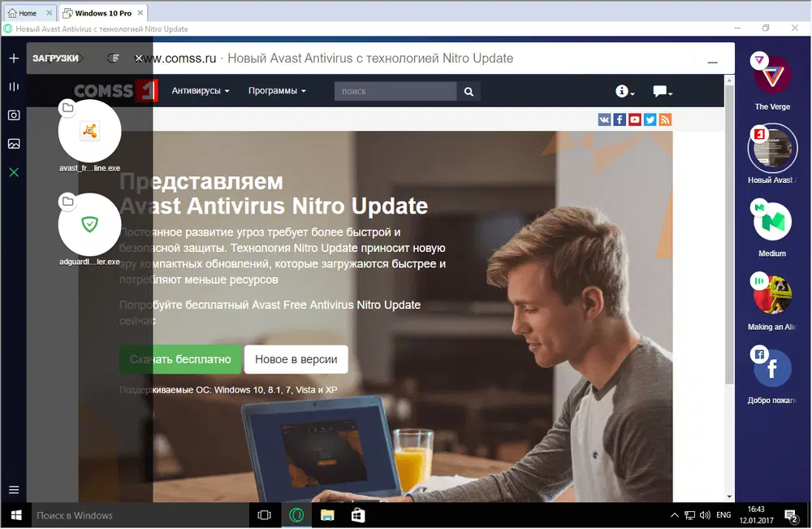Screen dimensions: 812x529
Task: Show avast download in folder
Action: click(x=68, y=108)
